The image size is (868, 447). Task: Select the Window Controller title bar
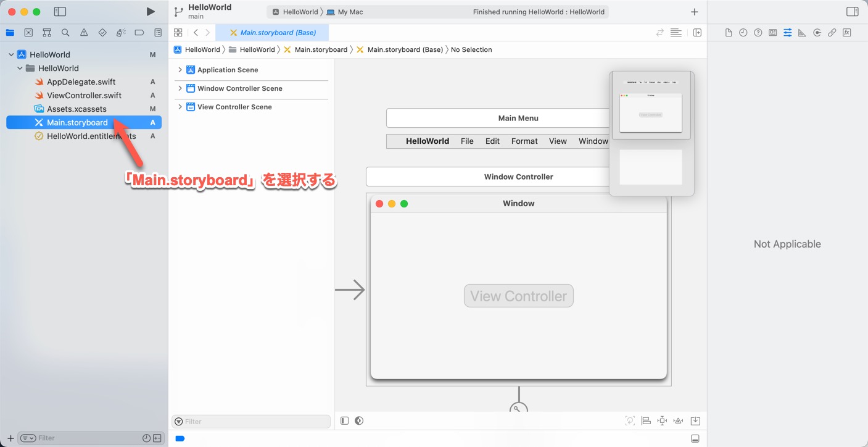tap(488, 177)
